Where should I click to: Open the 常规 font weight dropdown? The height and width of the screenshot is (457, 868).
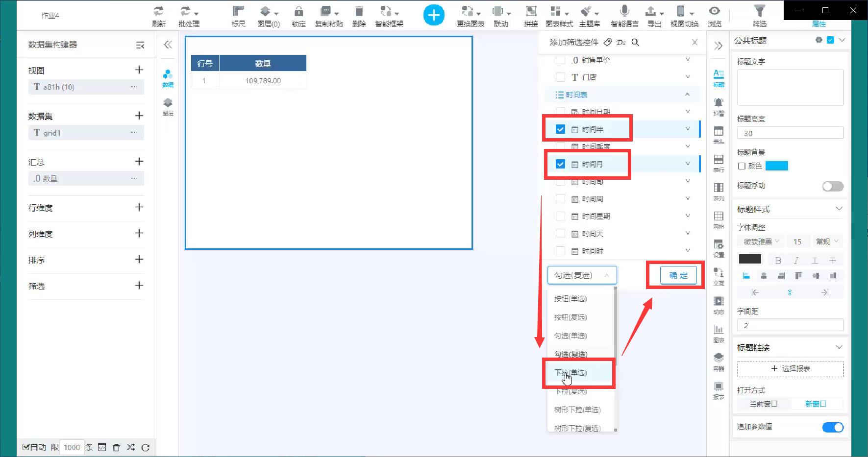[x=827, y=241]
